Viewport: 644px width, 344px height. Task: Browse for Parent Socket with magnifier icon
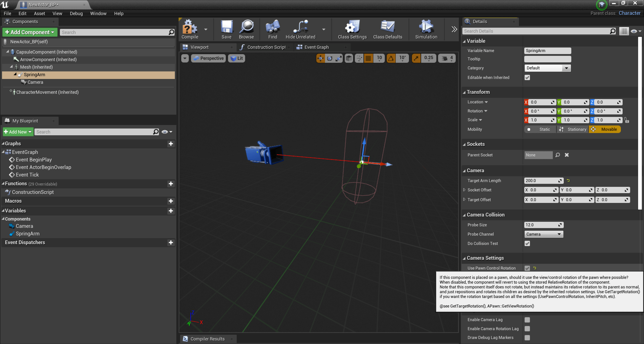click(x=558, y=155)
